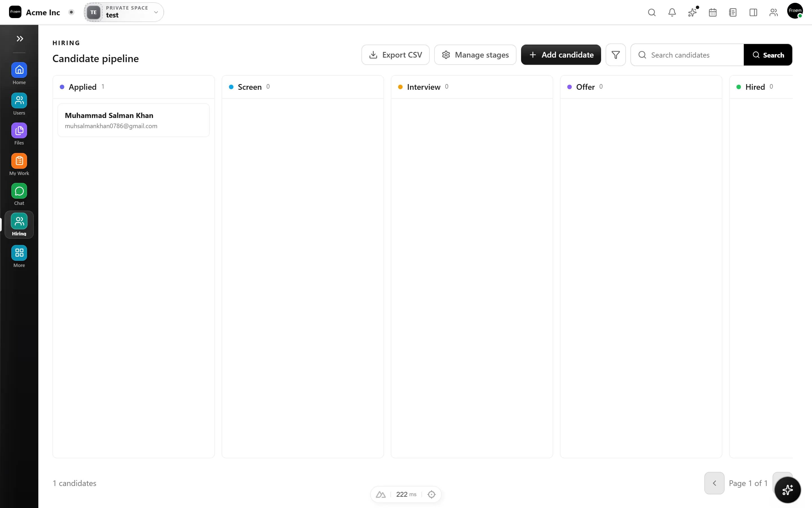Open the AI sparkle icon in the top bar
Viewport: 812px width, 508px height.
click(692, 12)
